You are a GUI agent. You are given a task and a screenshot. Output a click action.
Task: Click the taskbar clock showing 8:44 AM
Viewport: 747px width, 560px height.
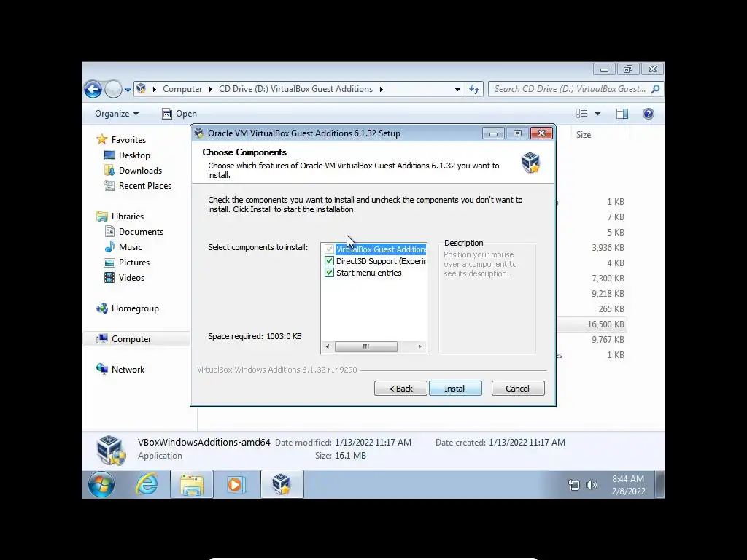[x=628, y=485]
